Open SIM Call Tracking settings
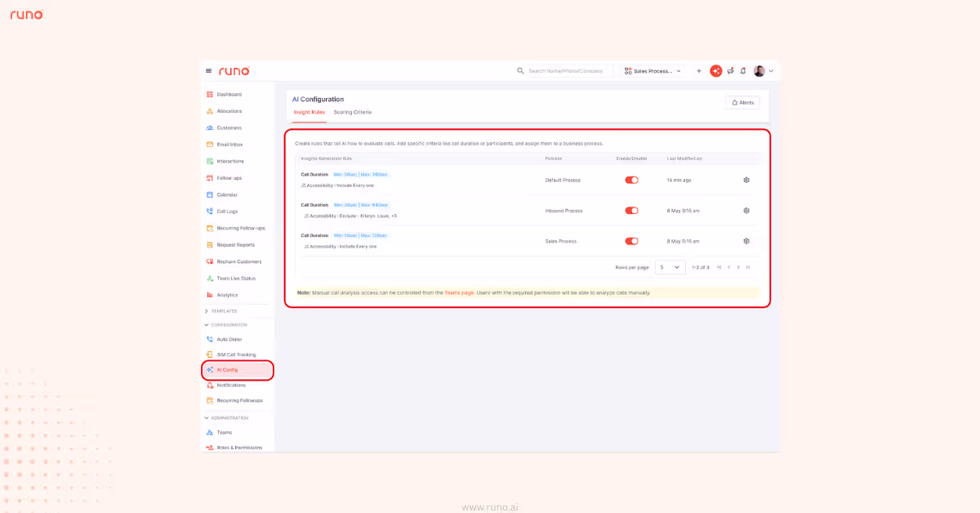The height and width of the screenshot is (513, 980). (237, 355)
